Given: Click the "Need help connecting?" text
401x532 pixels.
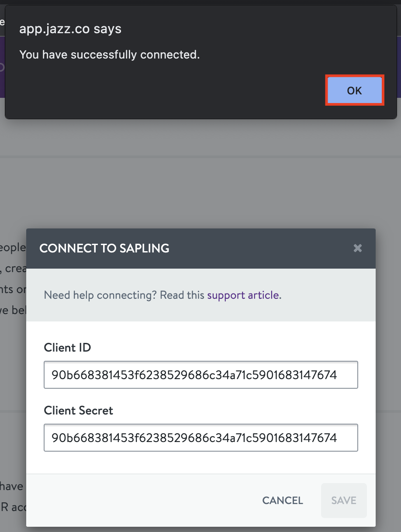Looking at the screenshot, I should point(124,295).
